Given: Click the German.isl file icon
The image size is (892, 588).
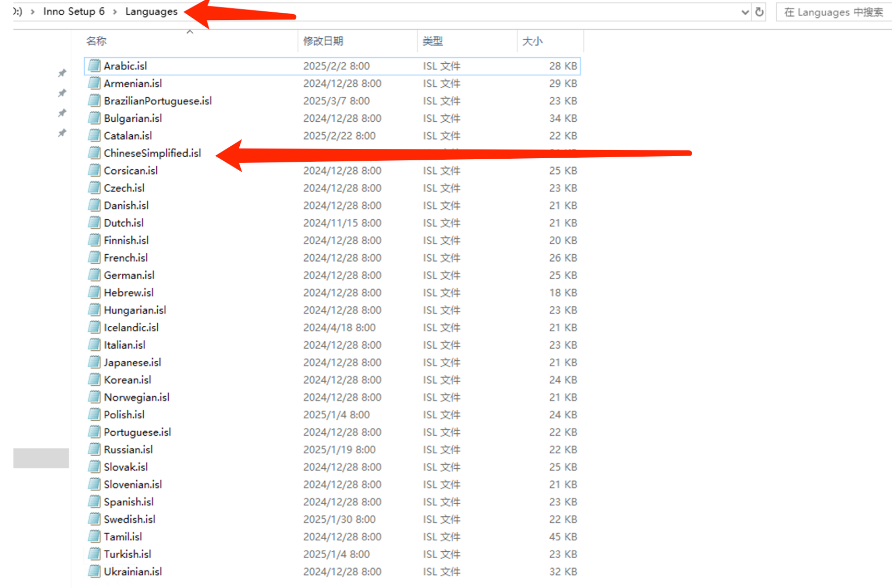Looking at the screenshot, I should (x=94, y=275).
